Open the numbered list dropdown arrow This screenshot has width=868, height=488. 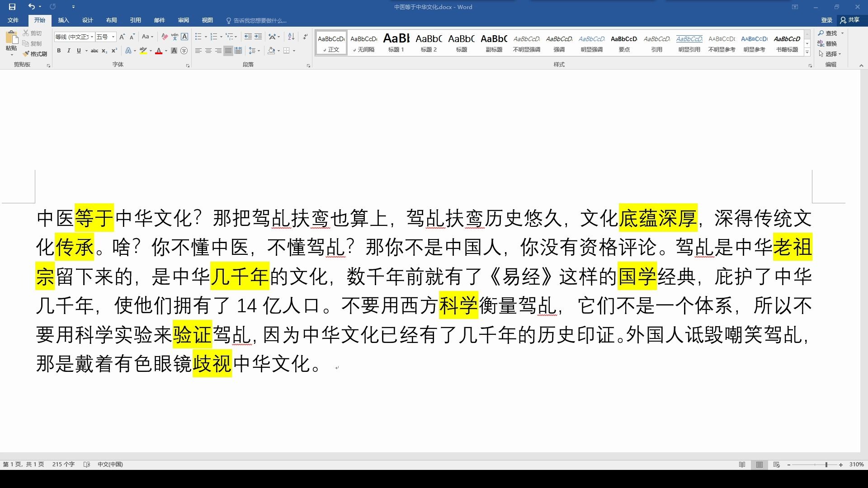tap(221, 37)
